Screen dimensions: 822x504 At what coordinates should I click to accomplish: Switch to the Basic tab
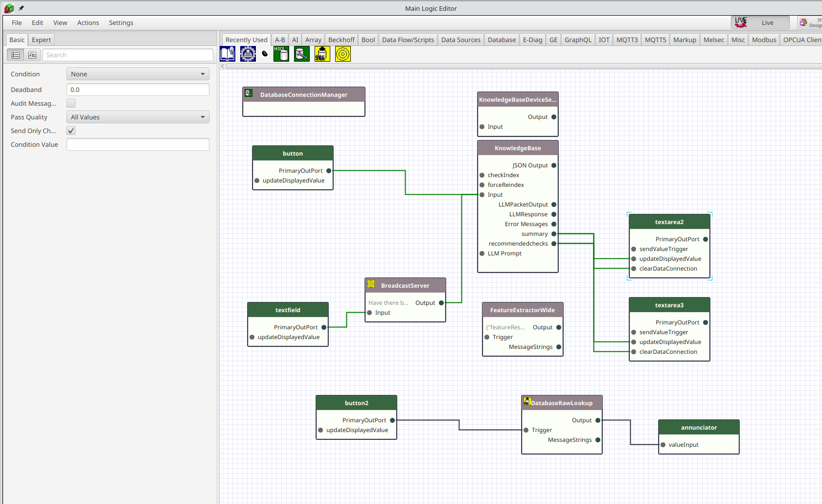[x=17, y=40]
